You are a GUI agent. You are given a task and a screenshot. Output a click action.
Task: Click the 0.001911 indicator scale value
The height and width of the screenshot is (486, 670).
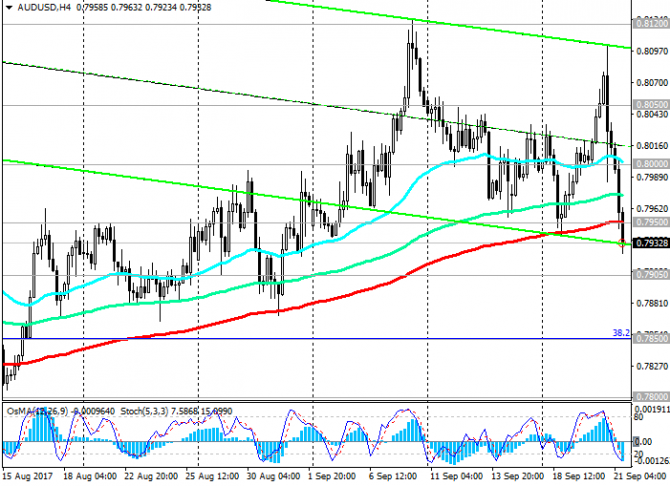pos(652,409)
